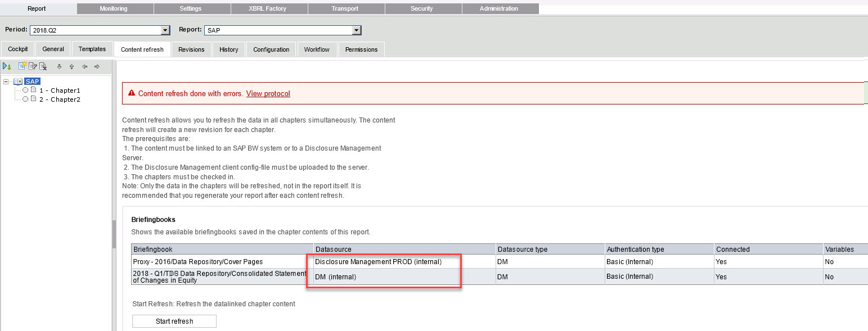
Task: Open the View protocol link
Action: (x=268, y=93)
